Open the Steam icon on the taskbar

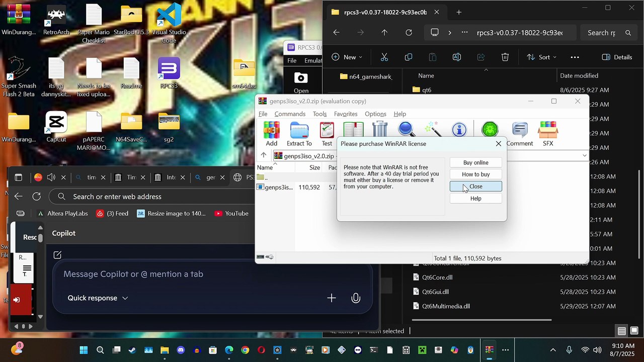pos(132,350)
